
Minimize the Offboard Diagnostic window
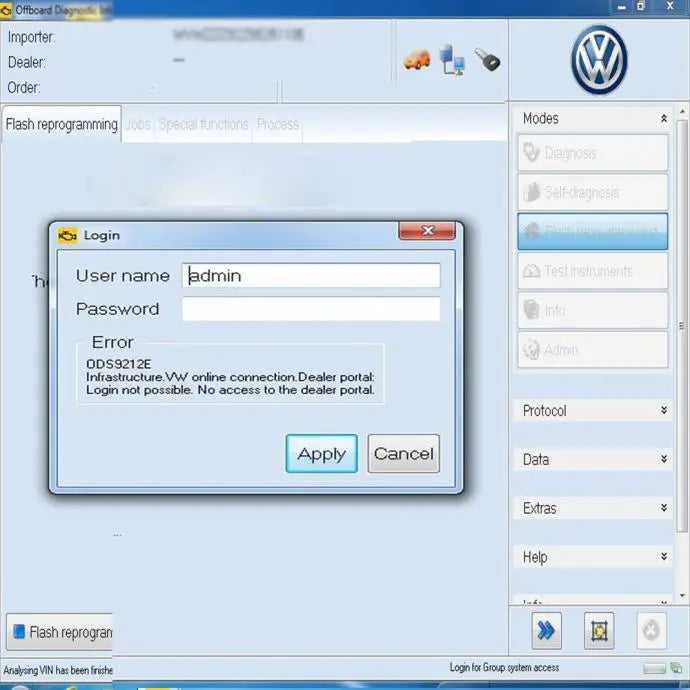(622, 7)
